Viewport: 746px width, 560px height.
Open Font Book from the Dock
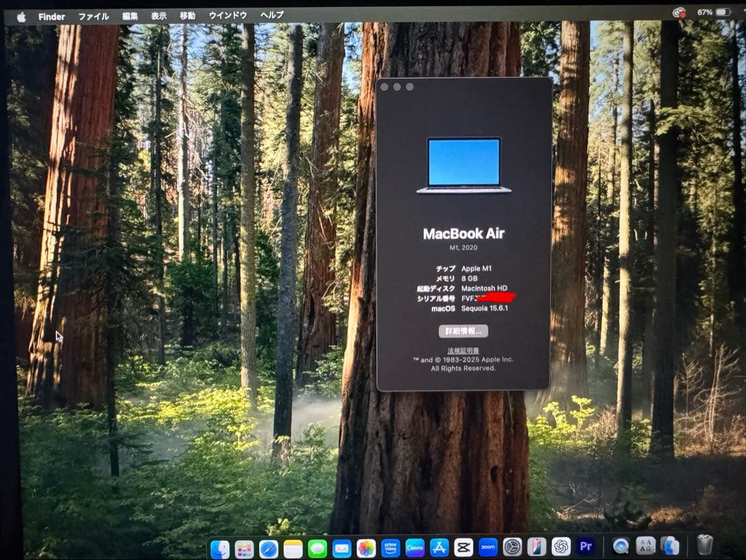(646, 545)
